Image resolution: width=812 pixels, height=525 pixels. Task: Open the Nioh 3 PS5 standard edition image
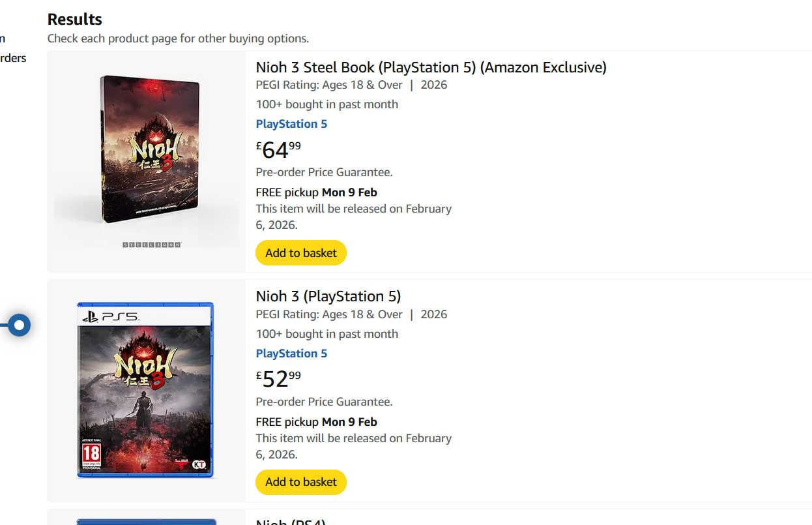[x=145, y=390]
